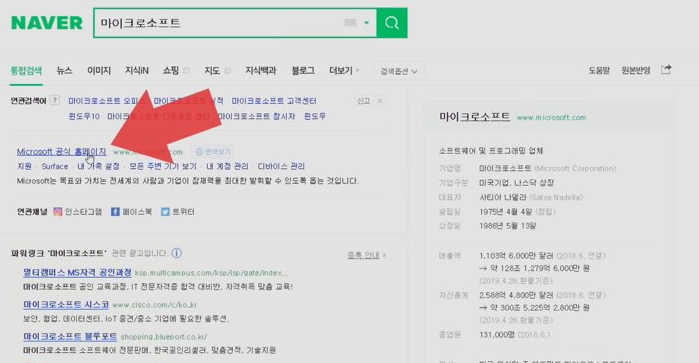The width and height of the screenshot is (699, 363).
Task: Click 마이크로소프트 title in info panel
Action: pos(475,117)
